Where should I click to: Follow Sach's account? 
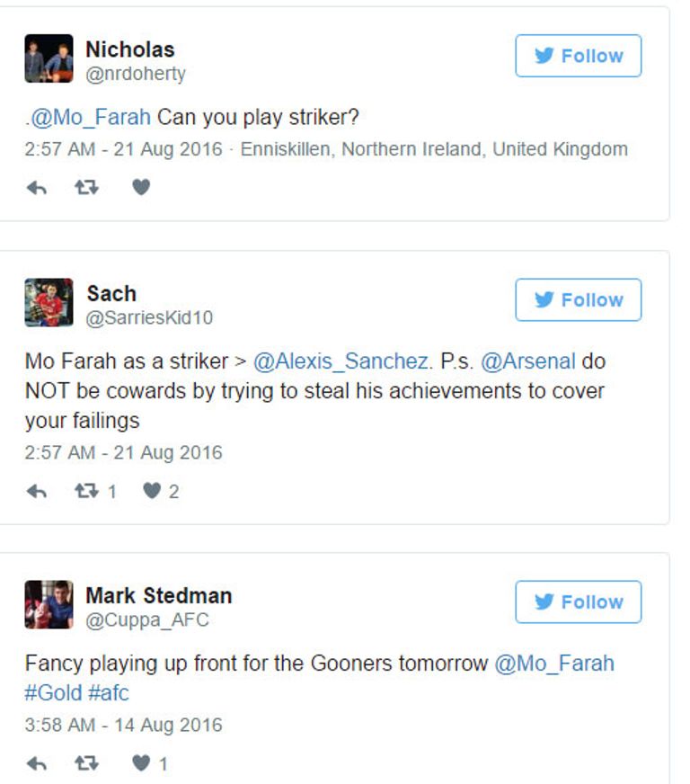[x=578, y=300]
